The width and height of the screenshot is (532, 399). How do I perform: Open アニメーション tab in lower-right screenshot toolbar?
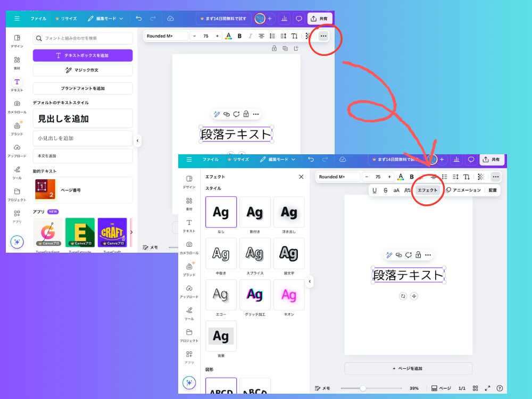pyautogui.click(x=463, y=190)
